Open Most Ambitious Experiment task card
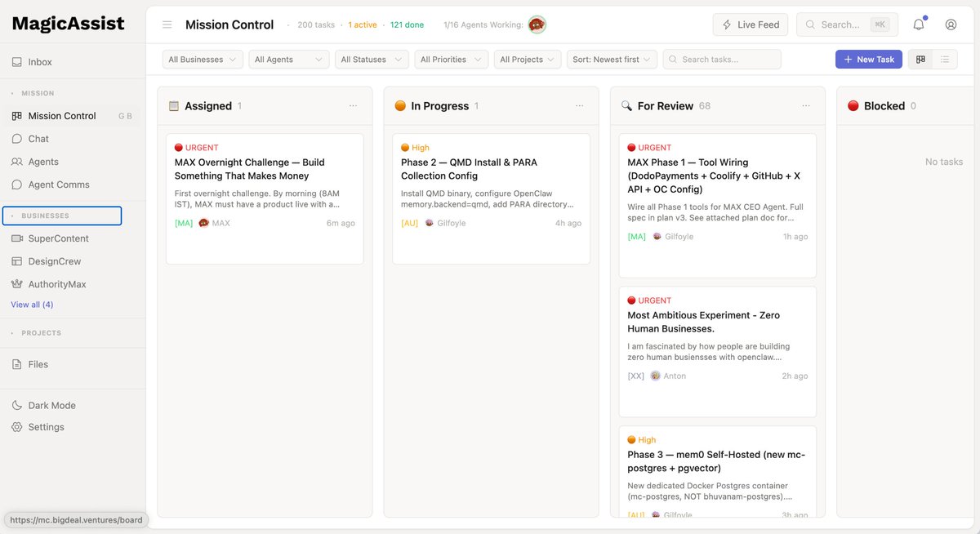This screenshot has width=980, height=534. [718, 352]
